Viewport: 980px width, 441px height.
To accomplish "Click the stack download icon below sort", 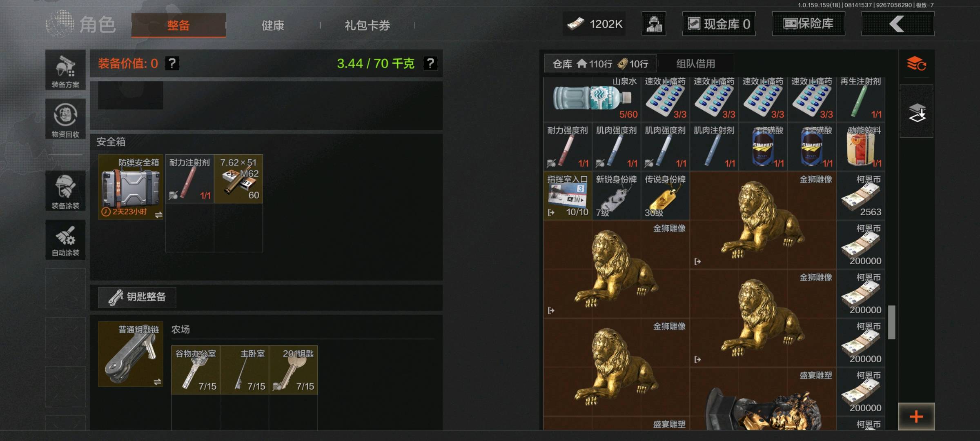I will click(917, 112).
